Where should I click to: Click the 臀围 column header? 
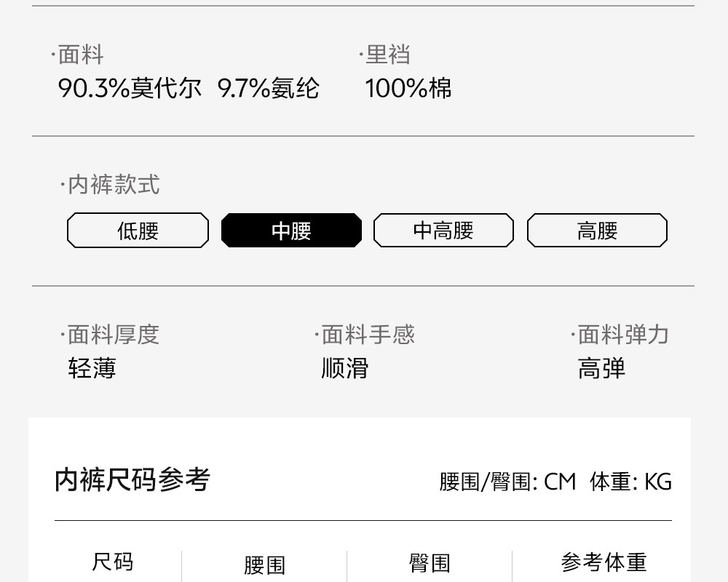(x=430, y=563)
